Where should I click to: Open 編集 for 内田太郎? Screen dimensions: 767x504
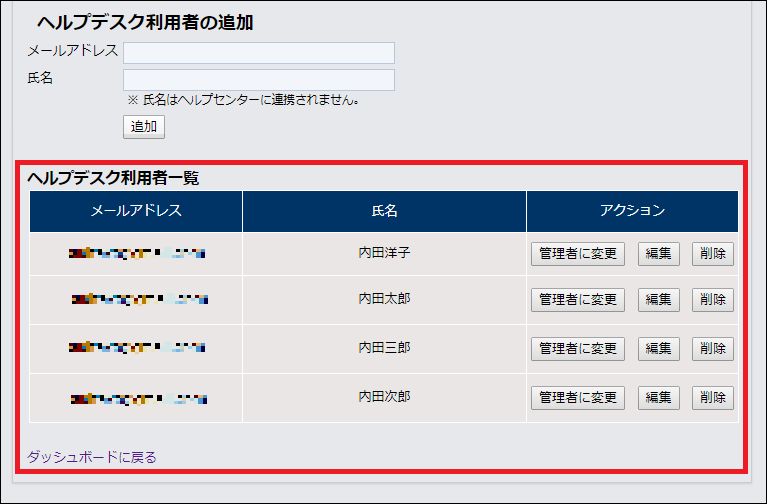click(659, 300)
